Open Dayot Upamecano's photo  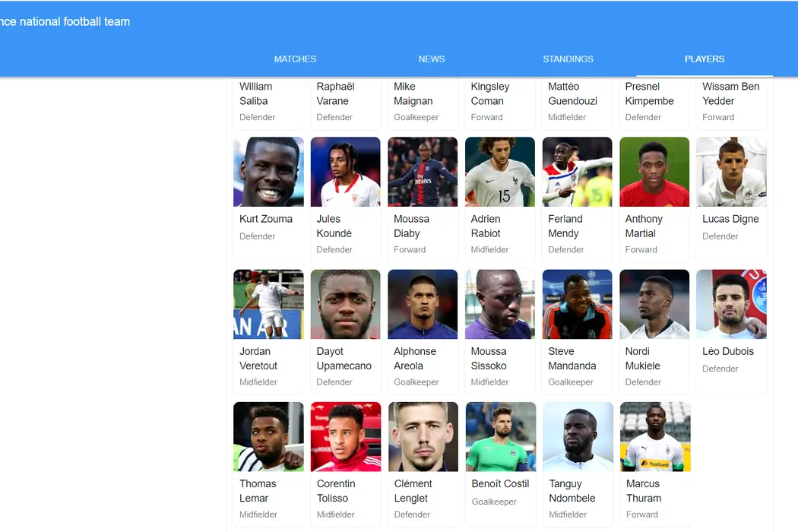[x=346, y=304]
